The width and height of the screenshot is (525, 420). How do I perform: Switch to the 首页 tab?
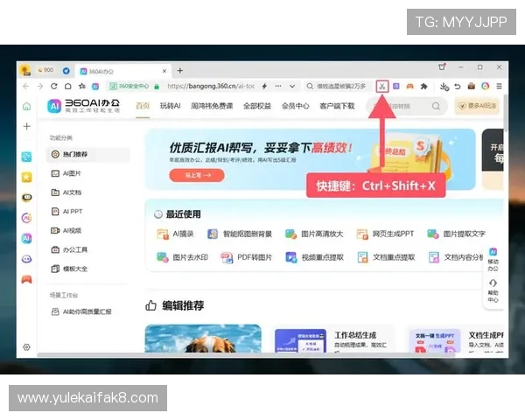pos(143,106)
